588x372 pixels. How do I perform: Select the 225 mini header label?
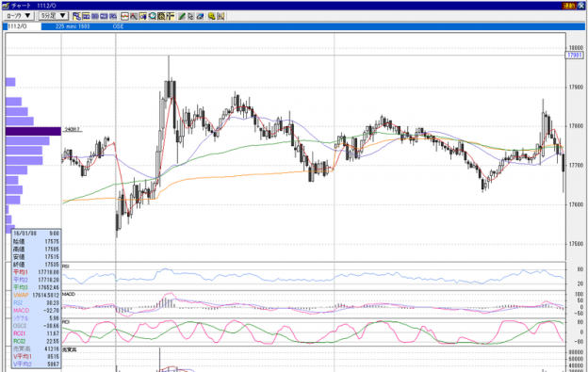coord(73,26)
